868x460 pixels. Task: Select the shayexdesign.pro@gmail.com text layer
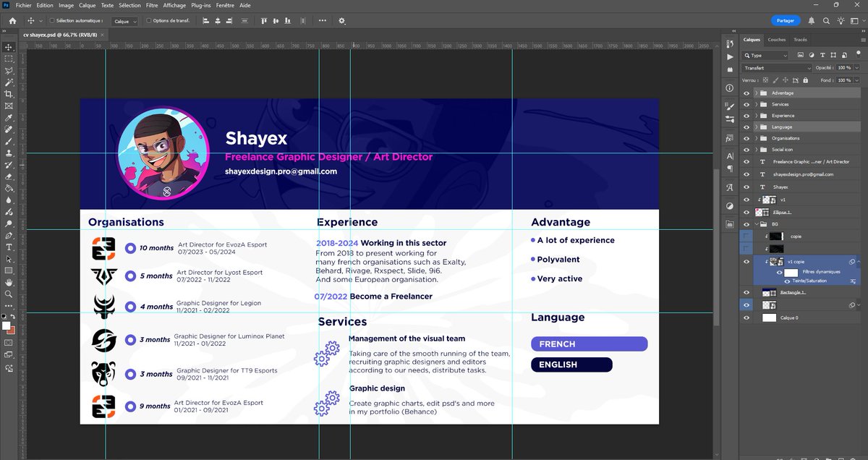point(801,174)
